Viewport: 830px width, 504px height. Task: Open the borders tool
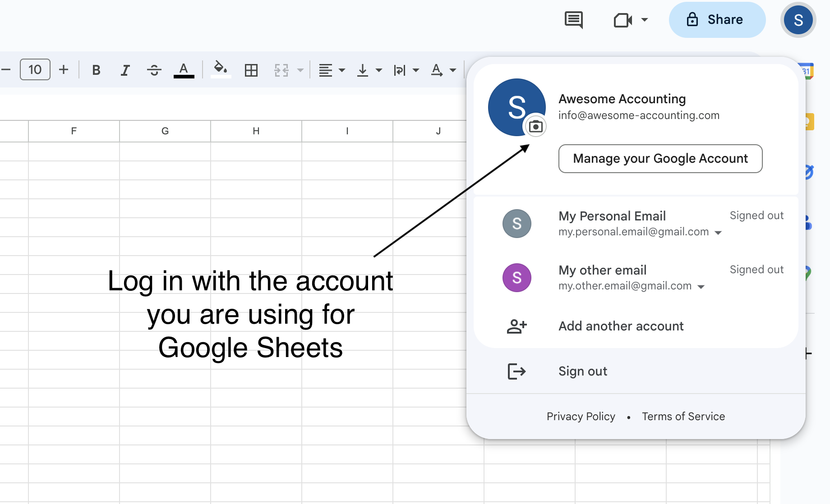[x=251, y=70]
